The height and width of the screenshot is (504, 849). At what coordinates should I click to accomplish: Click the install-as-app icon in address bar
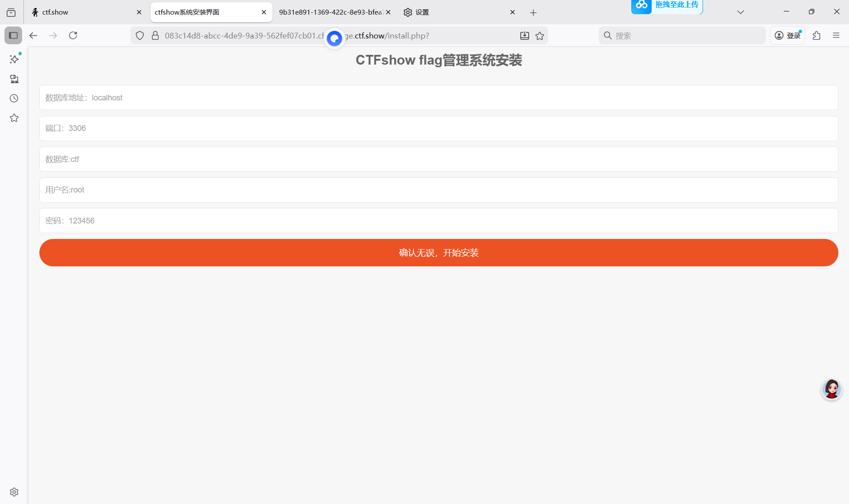click(525, 36)
